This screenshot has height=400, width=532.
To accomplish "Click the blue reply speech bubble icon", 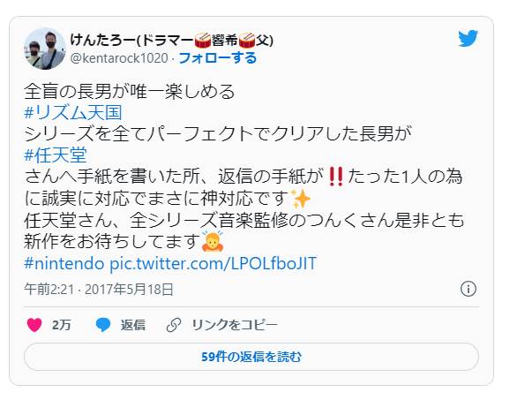I will click(x=103, y=325).
